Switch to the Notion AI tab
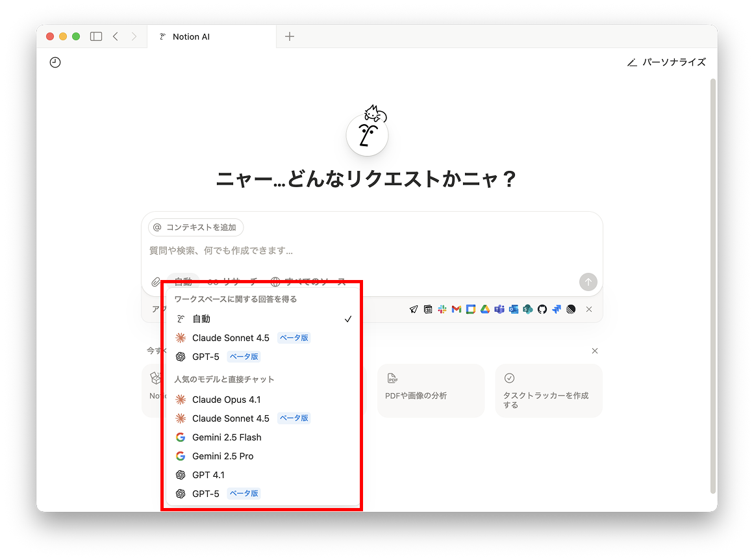This screenshot has width=754, height=560. pos(212,36)
